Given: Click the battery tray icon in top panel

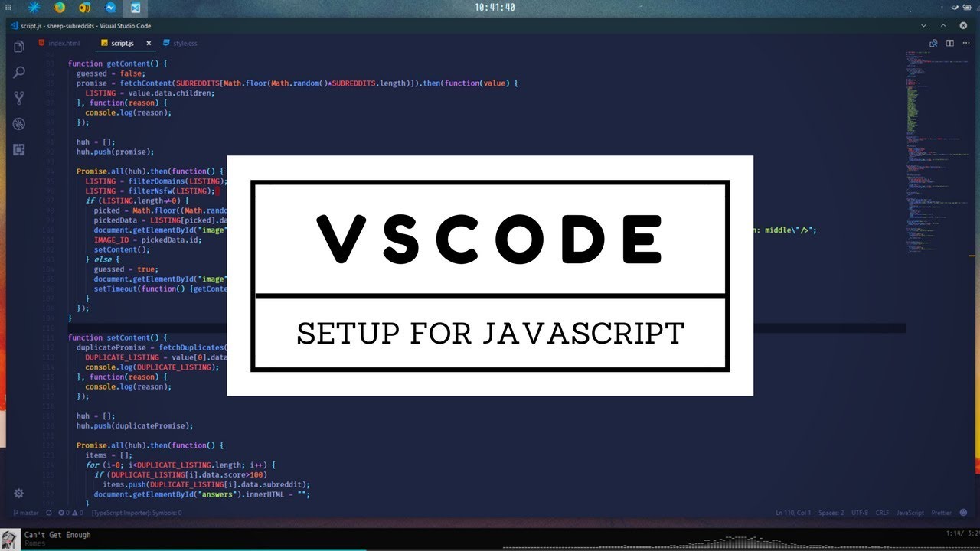Looking at the screenshot, I should [967, 8].
